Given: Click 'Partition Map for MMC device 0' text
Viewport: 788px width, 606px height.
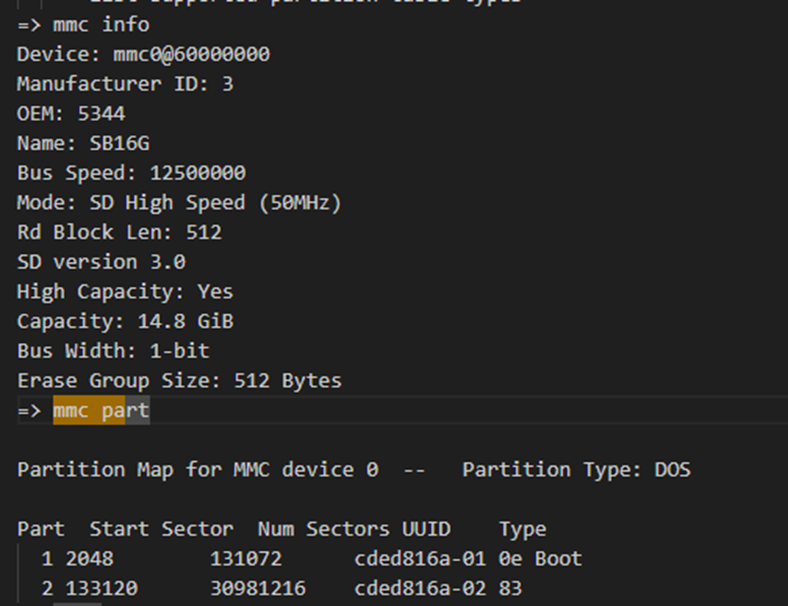Looking at the screenshot, I should coord(198,470).
